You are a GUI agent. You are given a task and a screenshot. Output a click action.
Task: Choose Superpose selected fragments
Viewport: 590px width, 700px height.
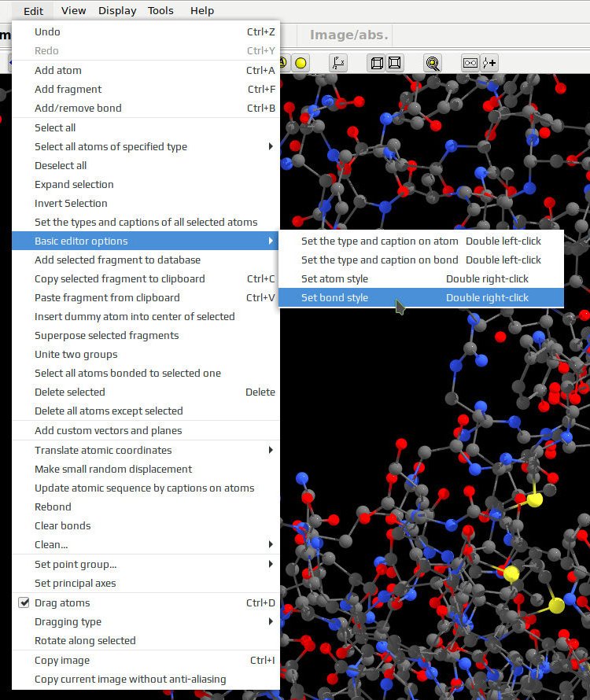146,335
